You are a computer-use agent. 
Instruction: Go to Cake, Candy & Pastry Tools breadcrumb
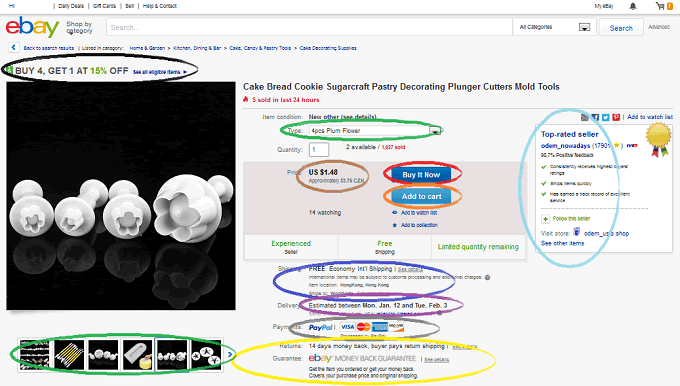coord(260,48)
